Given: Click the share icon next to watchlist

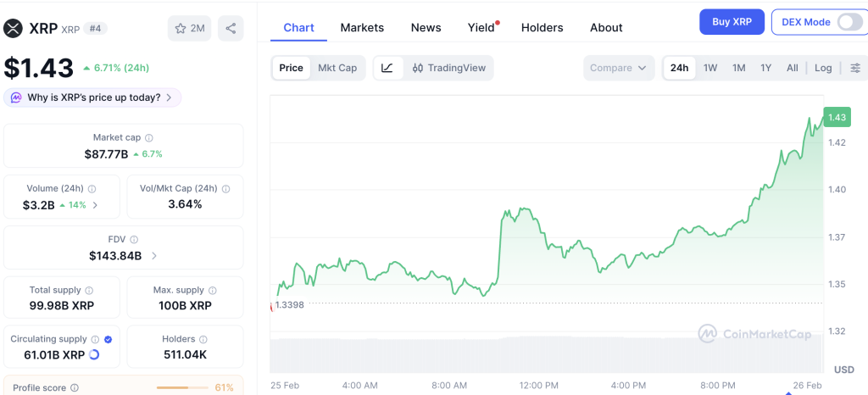Looking at the screenshot, I should [x=231, y=28].
